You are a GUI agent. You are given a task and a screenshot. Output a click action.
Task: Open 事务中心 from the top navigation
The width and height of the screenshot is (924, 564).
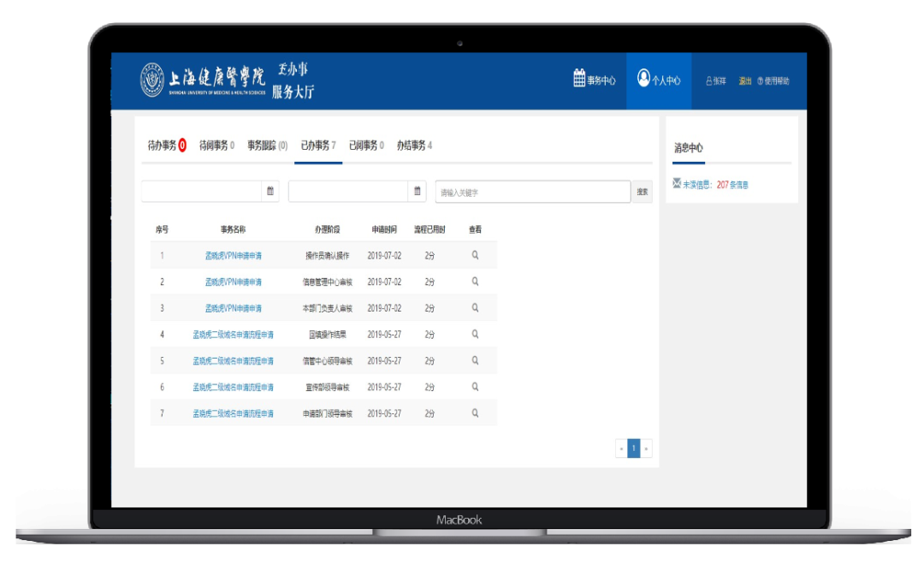[x=595, y=80]
